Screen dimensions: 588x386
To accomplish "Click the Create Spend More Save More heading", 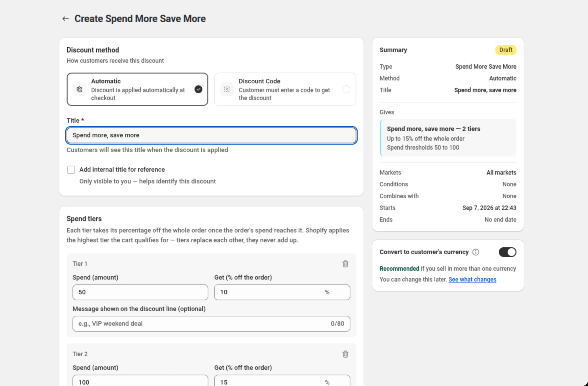I will coord(140,19).
